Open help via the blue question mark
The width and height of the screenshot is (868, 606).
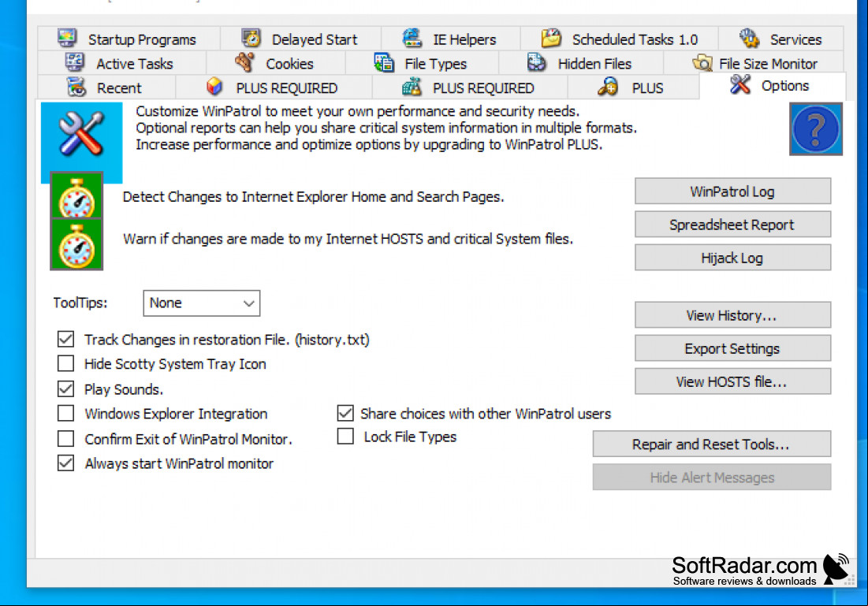(x=815, y=129)
